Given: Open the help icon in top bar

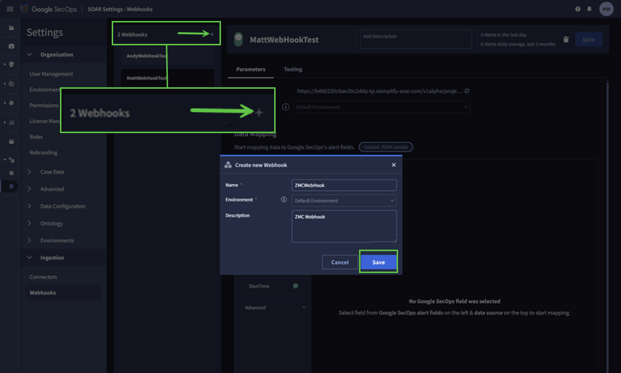Looking at the screenshot, I should click(x=577, y=9).
